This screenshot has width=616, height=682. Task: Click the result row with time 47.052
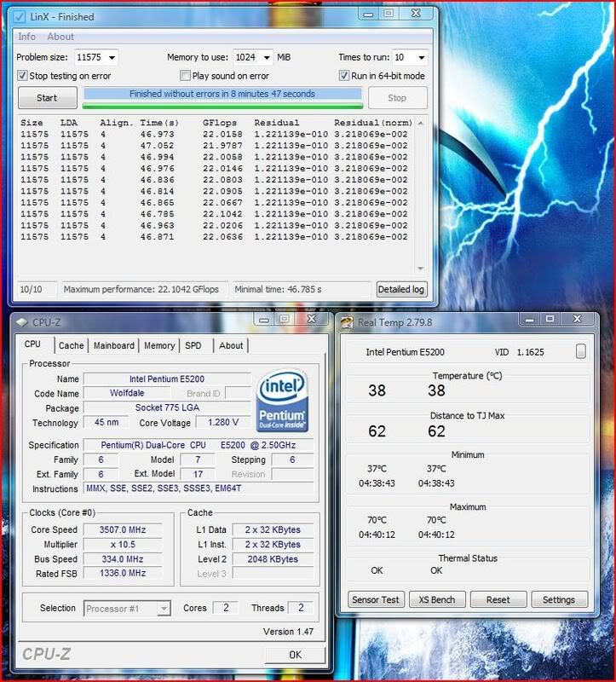[215, 145]
